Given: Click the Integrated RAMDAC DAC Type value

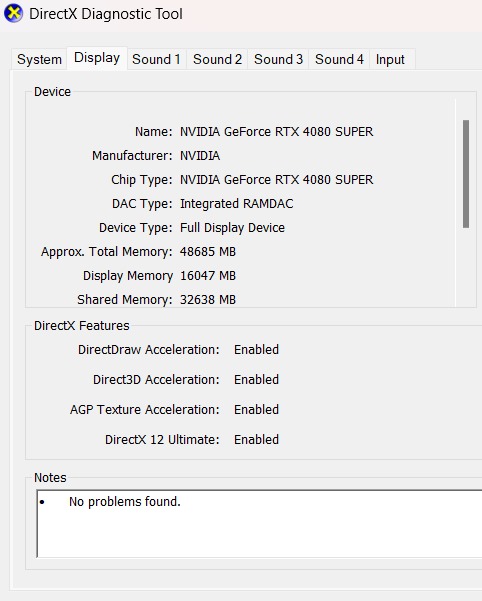Looking at the screenshot, I should pyautogui.click(x=236, y=204).
